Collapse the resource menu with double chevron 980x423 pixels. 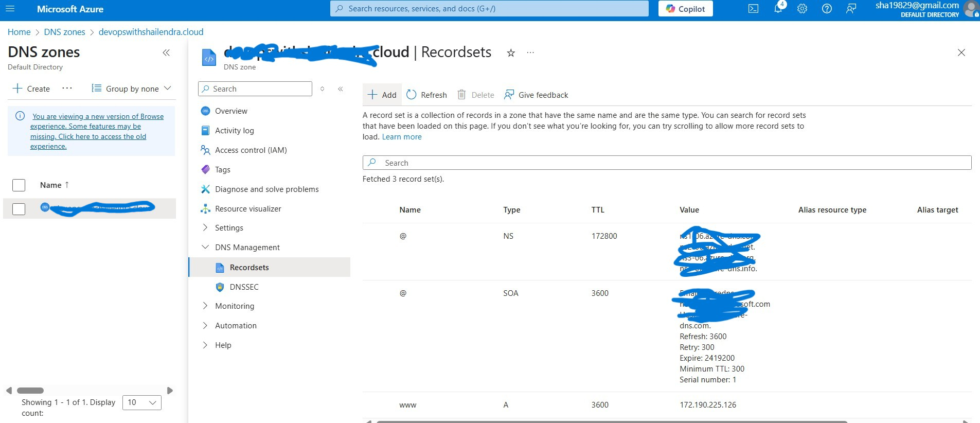(x=340, y=89)
